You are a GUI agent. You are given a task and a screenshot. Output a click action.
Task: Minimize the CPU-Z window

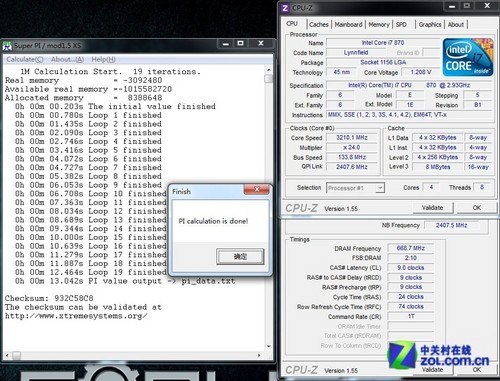click(452, 6)
